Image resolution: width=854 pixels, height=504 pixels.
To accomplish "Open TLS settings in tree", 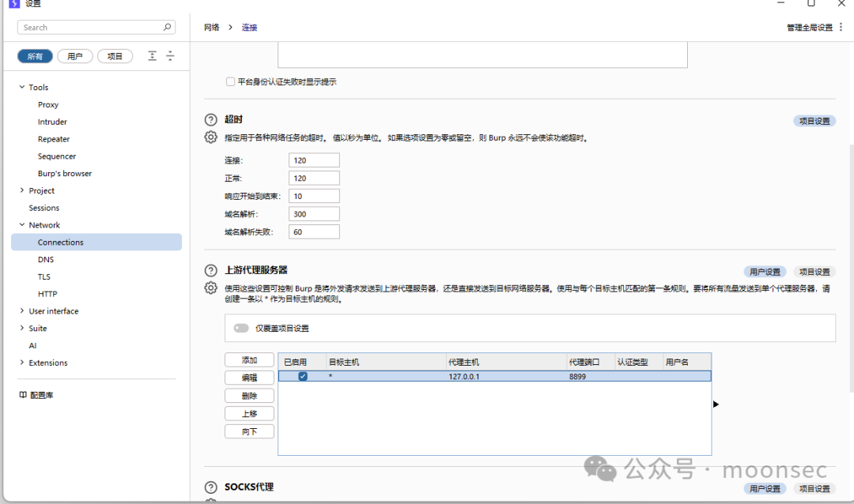I will [x=44, y=276].
